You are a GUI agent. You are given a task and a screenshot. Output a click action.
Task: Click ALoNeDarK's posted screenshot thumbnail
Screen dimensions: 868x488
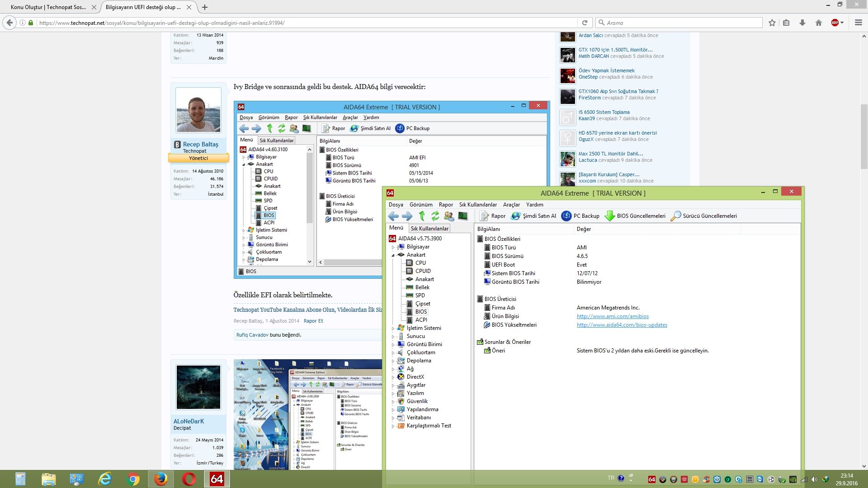[307, 414]
